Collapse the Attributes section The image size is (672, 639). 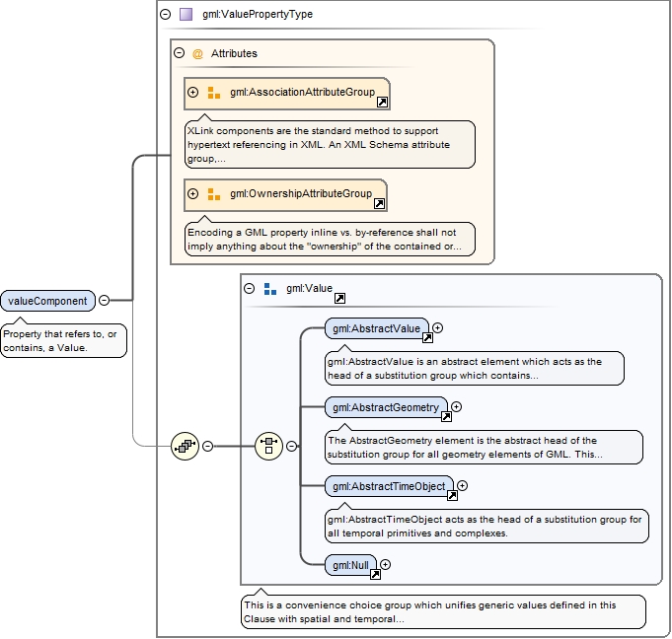[x=180, y=53]
